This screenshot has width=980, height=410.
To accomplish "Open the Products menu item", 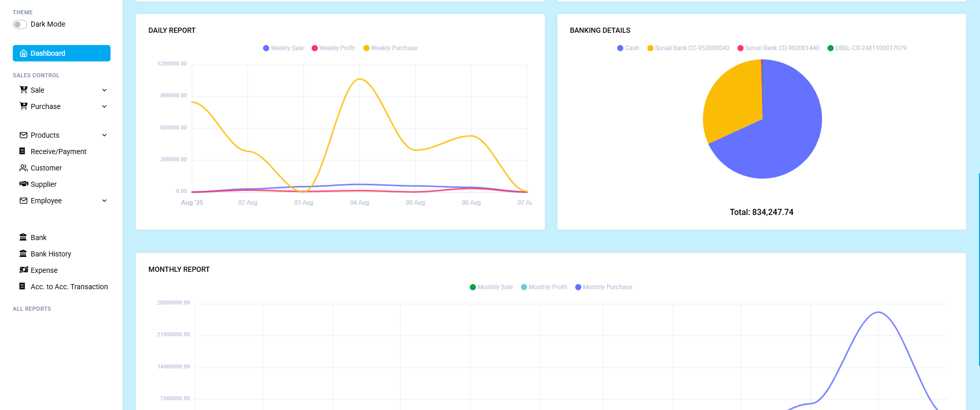I will 45,135.
